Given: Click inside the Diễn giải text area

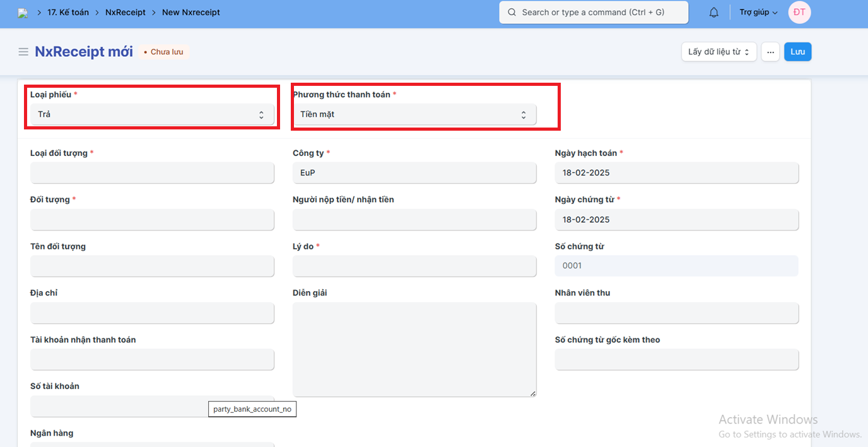Looking at the screenshot, I should [x=414, y=349].
